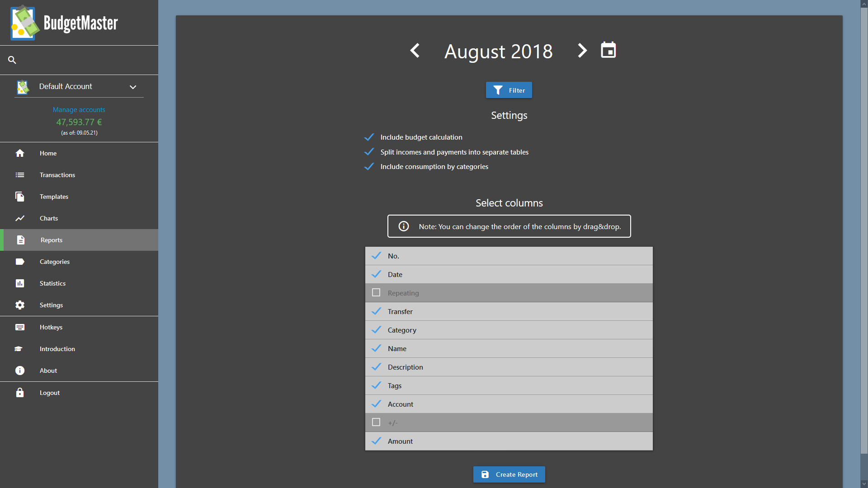Uncheck the Category column checkbox
Screen dimensions: 868x488
point(376,330)
